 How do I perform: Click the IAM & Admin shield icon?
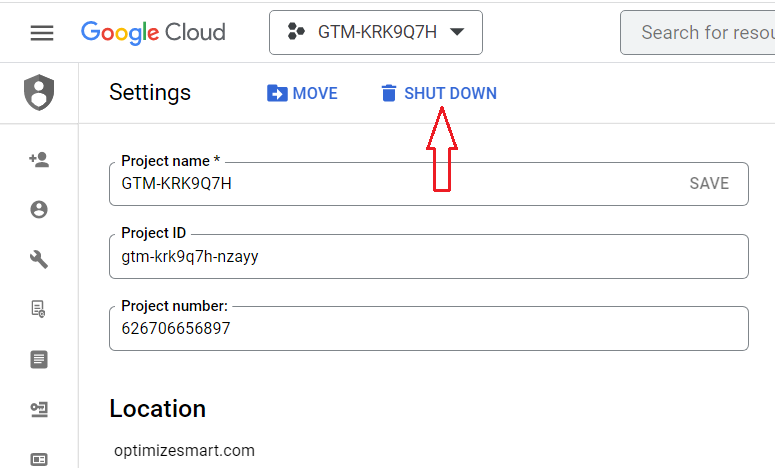(39, 93)
